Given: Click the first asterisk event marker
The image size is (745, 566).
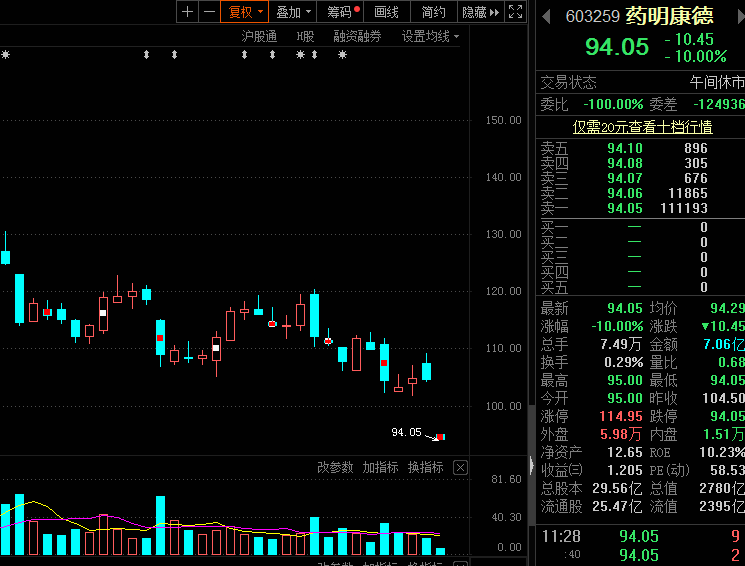Looking at the screenshot, I should point(5,54).
